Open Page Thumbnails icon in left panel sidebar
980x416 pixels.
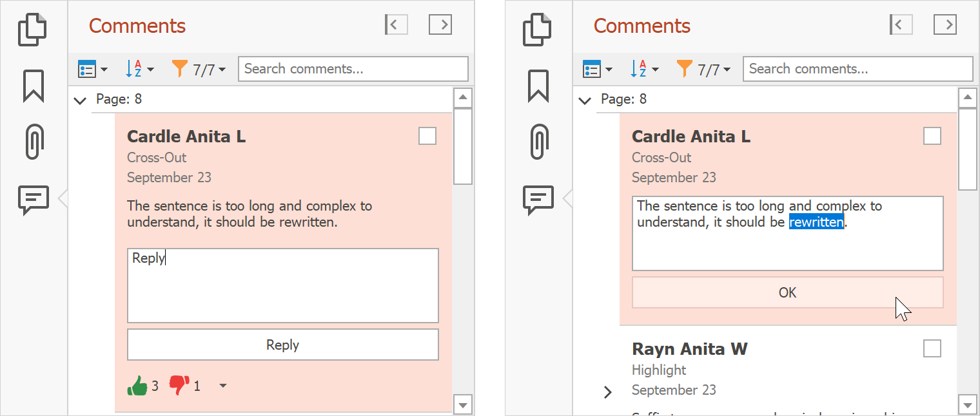coord(33,30)
